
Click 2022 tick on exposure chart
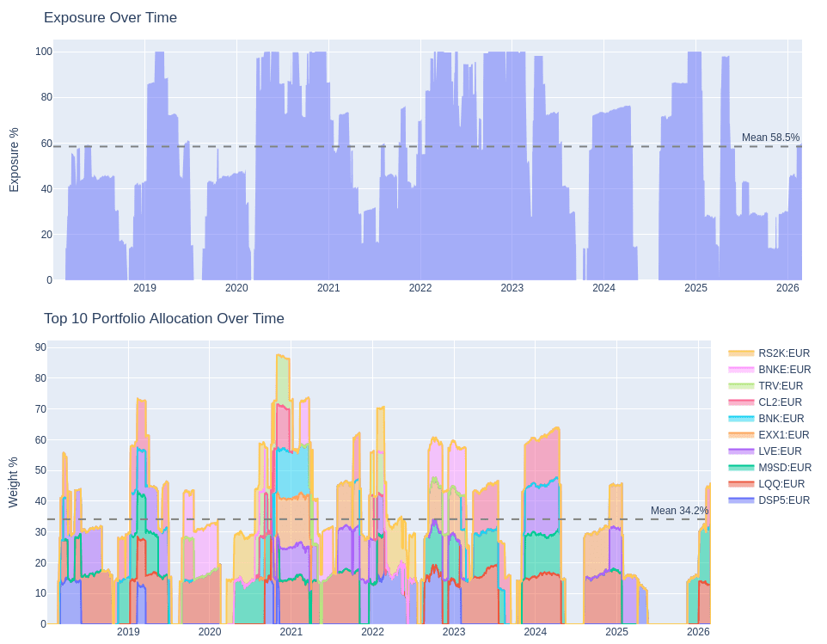[420, 288]
